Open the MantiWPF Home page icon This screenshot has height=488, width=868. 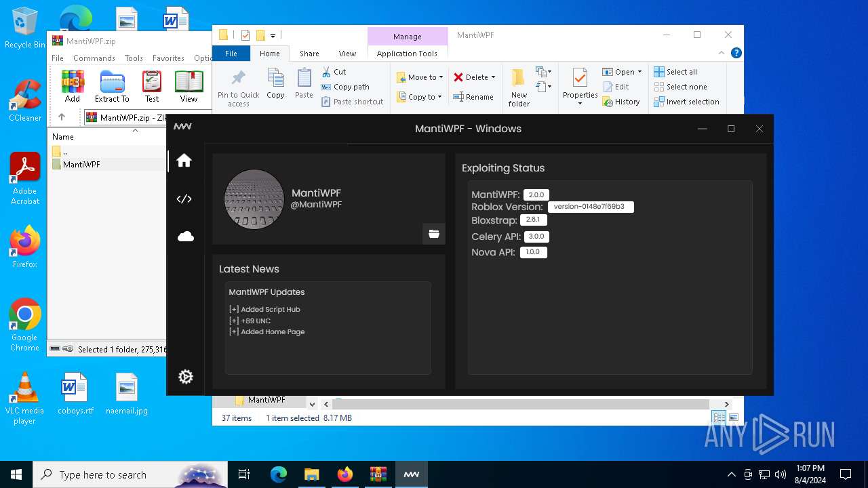[x=184, y=161]
